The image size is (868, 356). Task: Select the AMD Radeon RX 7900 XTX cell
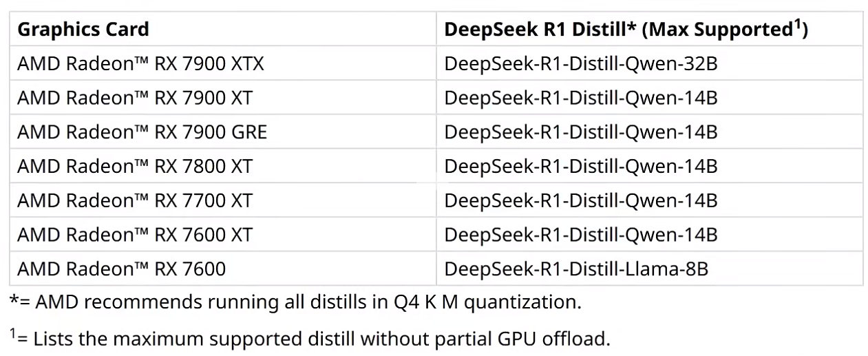(x=140, y=64)
